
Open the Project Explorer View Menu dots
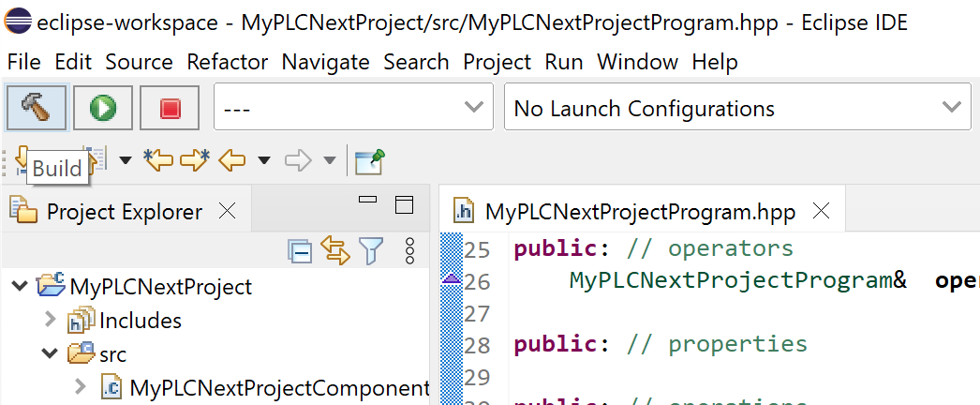(410, 250)
